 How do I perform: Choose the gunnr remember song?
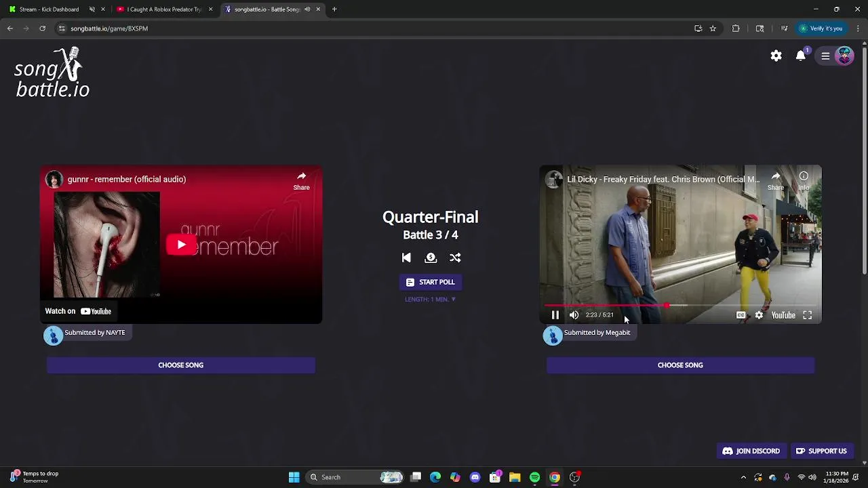pyautogui.click(x=181, y=365)
